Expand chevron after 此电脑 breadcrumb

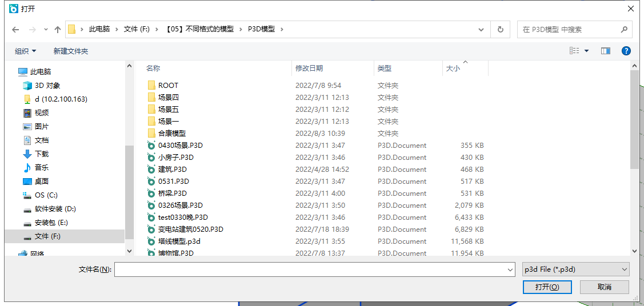pyautogui.click(x=117, y=30)
